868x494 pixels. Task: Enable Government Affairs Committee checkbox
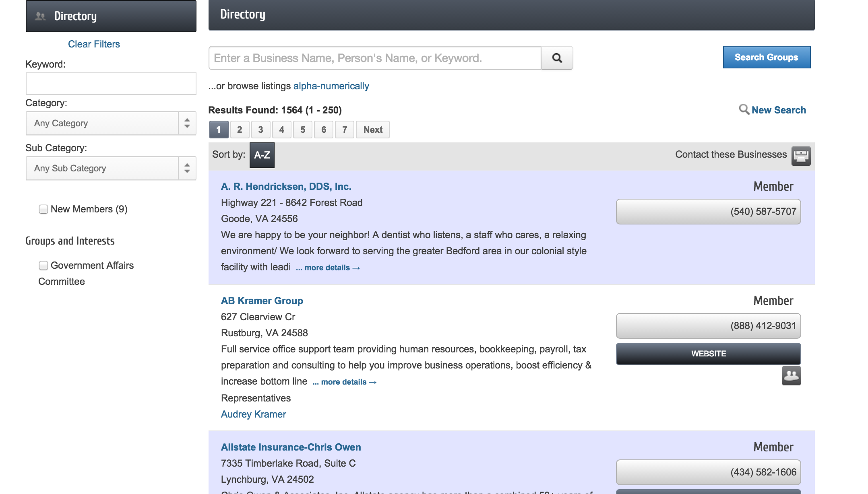click(43, 266)
